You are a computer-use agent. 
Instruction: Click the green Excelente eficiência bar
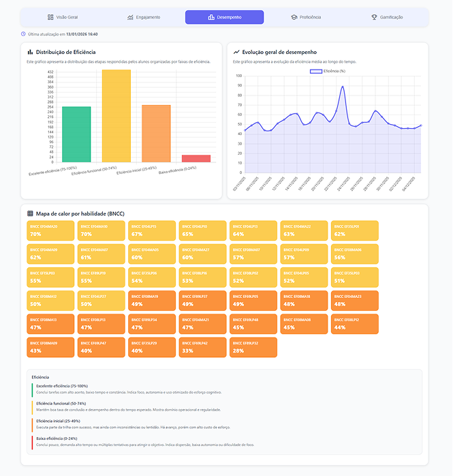(x=76, y=134)
